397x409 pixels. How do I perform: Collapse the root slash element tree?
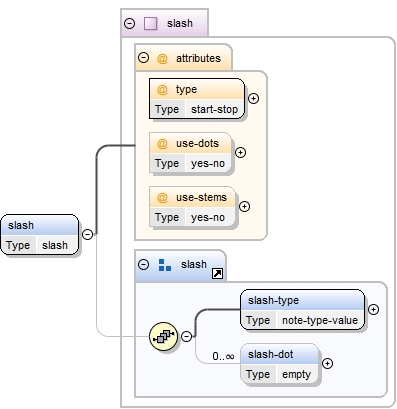pos(87,234)
